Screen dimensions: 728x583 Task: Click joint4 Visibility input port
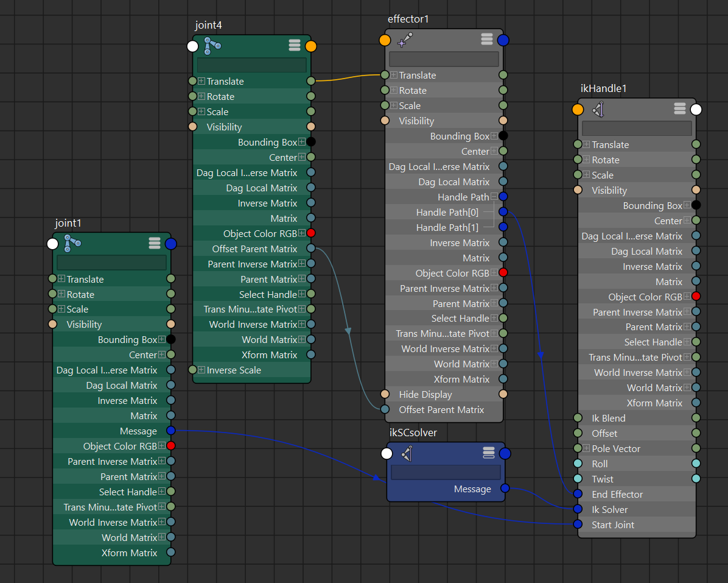click(x=193, y=127)
